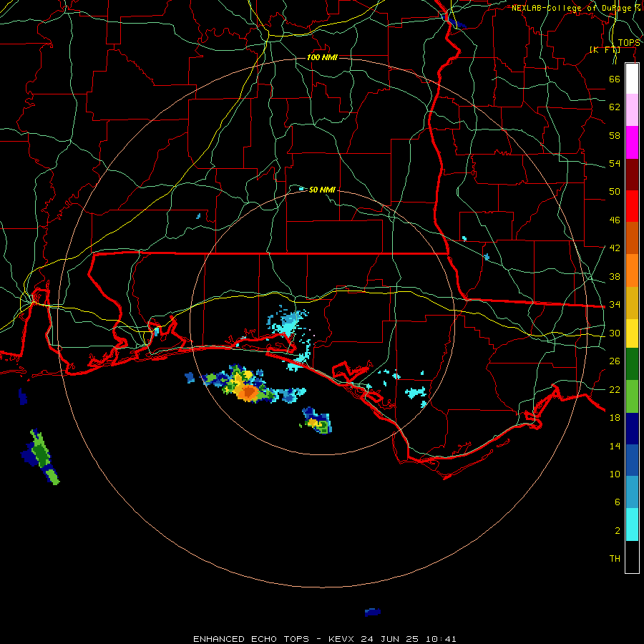Click the black TH threshold legend swatch
Viewport: 644px width, 644px height.
pyautogui.click(x=632, y=557)
